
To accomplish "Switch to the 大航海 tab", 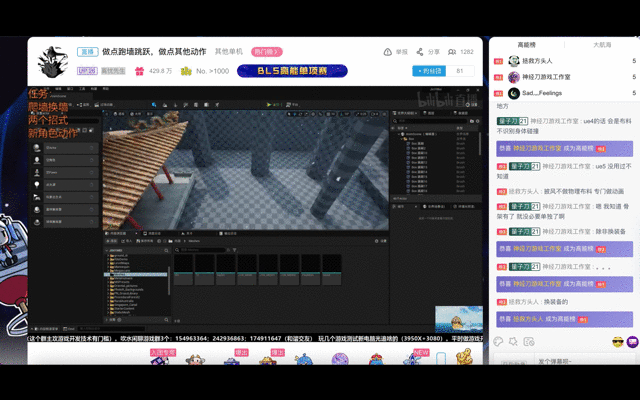I will 602,45.
